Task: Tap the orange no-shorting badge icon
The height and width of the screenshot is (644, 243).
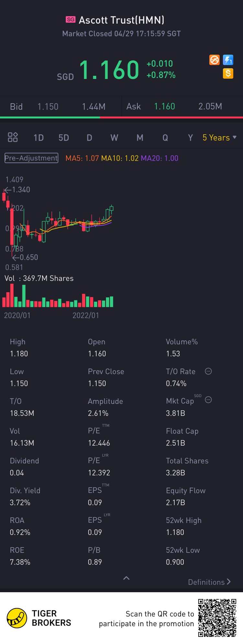Action: [214, 60]
